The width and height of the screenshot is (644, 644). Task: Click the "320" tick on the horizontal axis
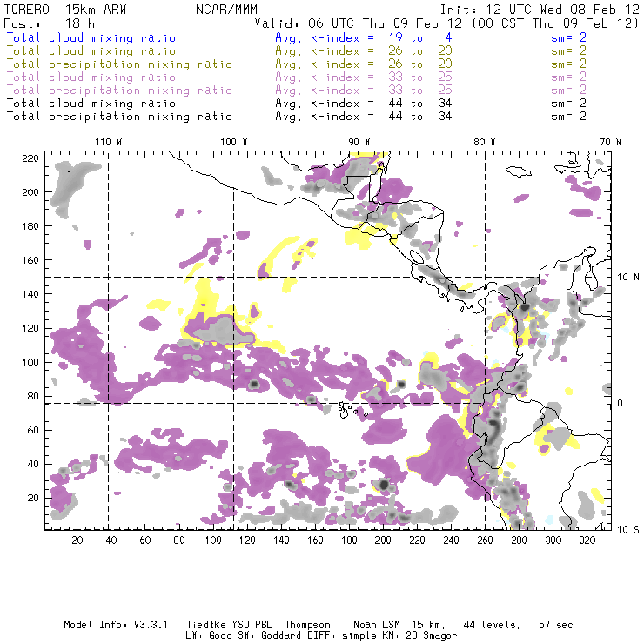click(x=587, y=540)
